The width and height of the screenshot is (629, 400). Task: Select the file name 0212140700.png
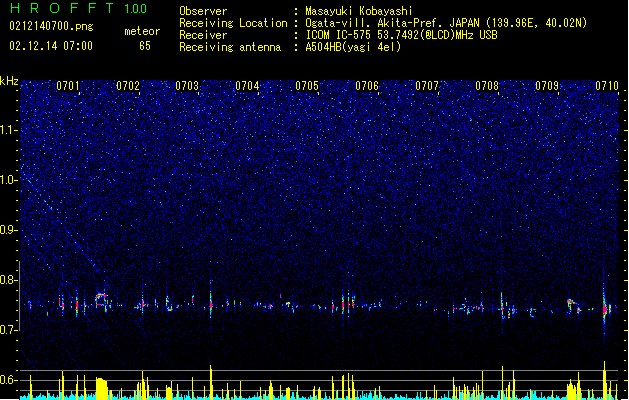[51, 26]
